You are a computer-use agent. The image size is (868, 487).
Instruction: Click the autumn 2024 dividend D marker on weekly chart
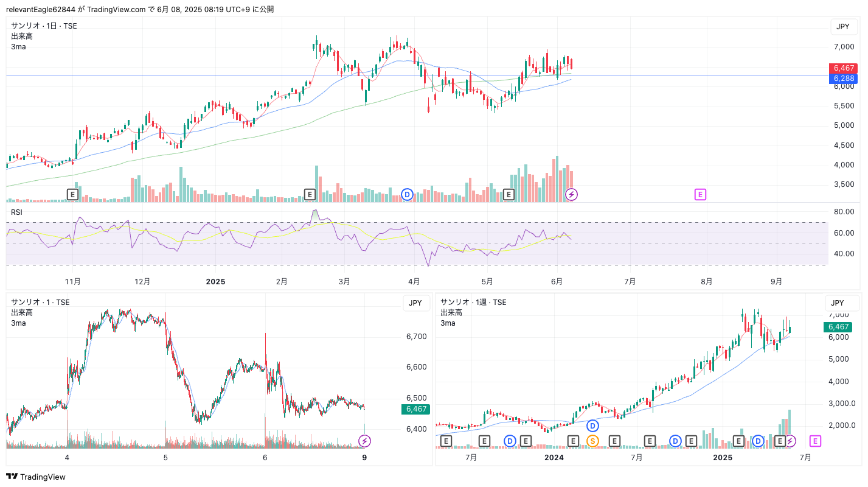pyautogui.click(x=675, y=441)
